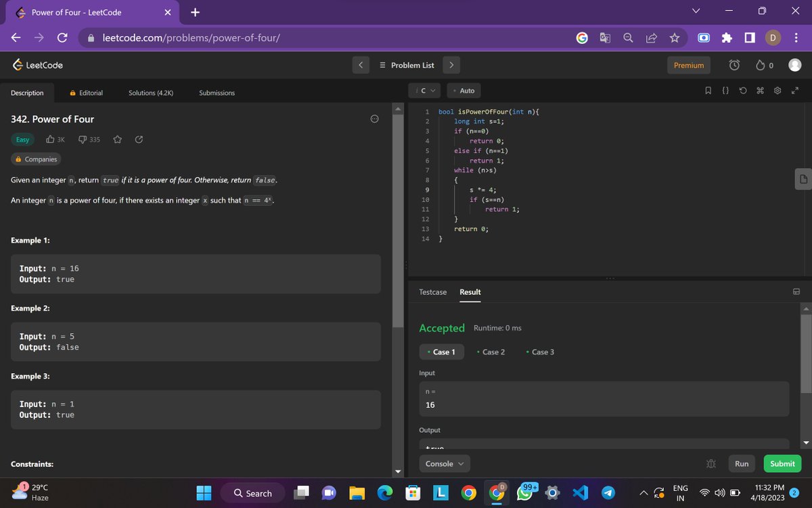Go to the previous problem arrow
Screen dimensions: 812x508
click(x=361, y=65)
